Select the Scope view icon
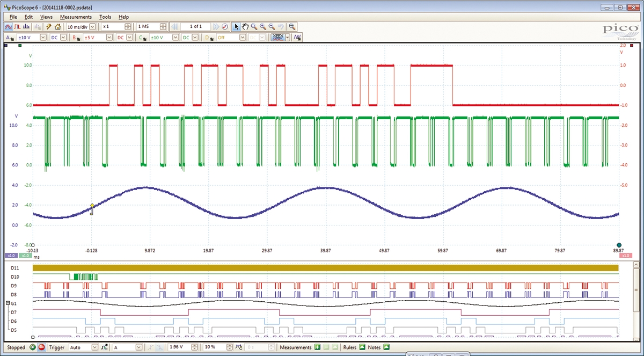 tap(9, 26)
